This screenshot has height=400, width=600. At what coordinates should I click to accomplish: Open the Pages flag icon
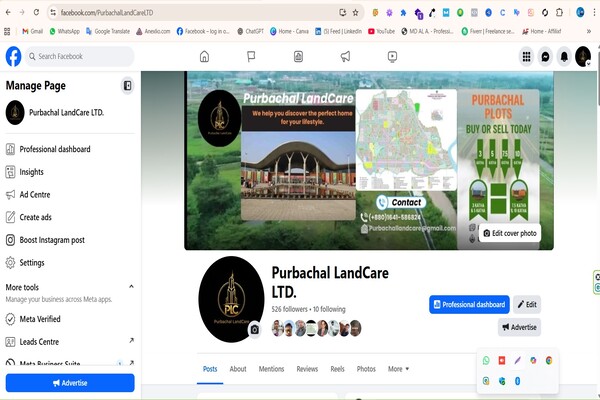tap(251, 57)
